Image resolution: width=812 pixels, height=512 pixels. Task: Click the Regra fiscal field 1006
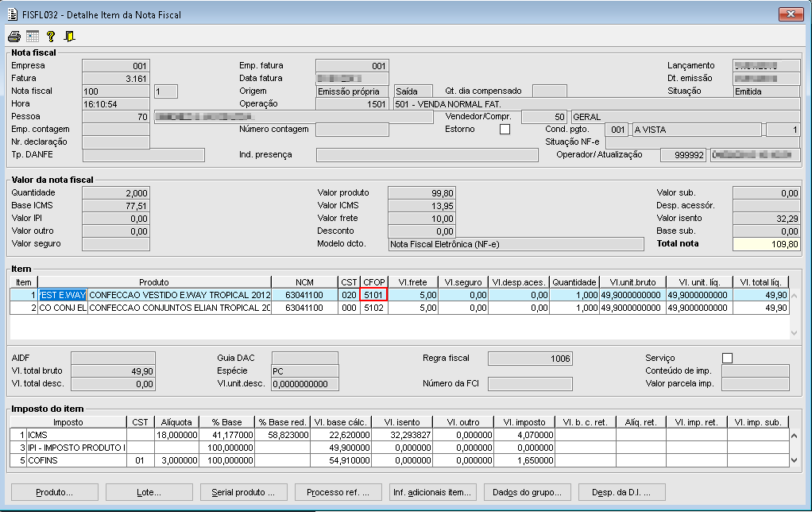click(530, 358)
